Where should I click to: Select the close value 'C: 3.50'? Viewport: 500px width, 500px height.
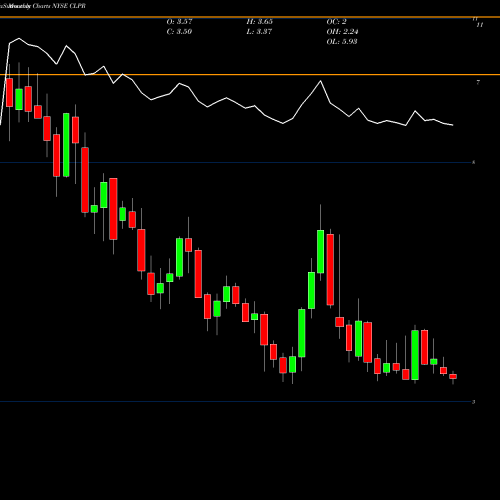pos(179,32)
